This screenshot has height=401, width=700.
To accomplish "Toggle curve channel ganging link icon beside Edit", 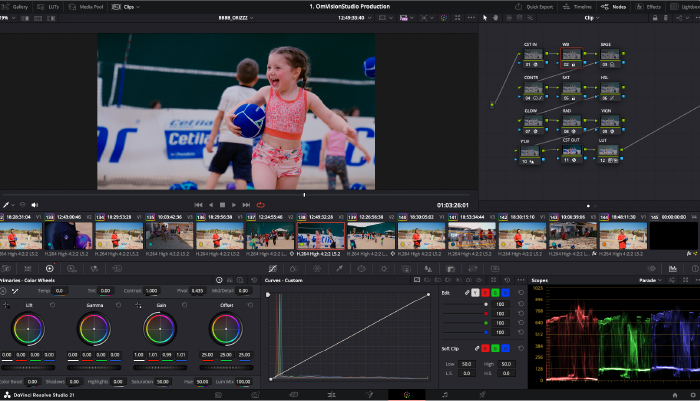I will coord(467,293).
